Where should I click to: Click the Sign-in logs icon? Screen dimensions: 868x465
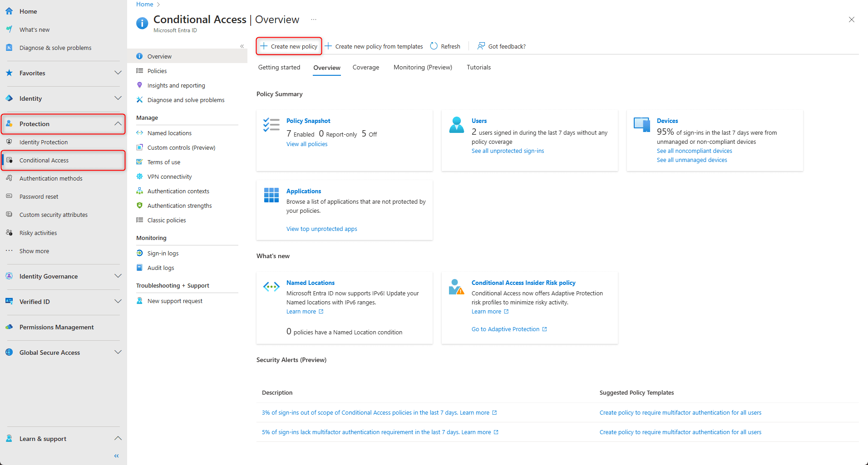(140, 253)
